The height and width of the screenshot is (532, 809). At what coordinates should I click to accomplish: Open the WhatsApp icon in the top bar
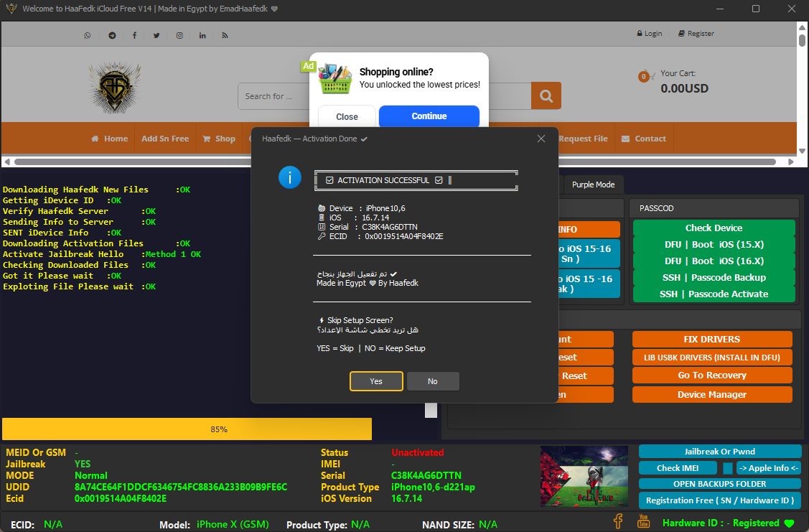88,35
